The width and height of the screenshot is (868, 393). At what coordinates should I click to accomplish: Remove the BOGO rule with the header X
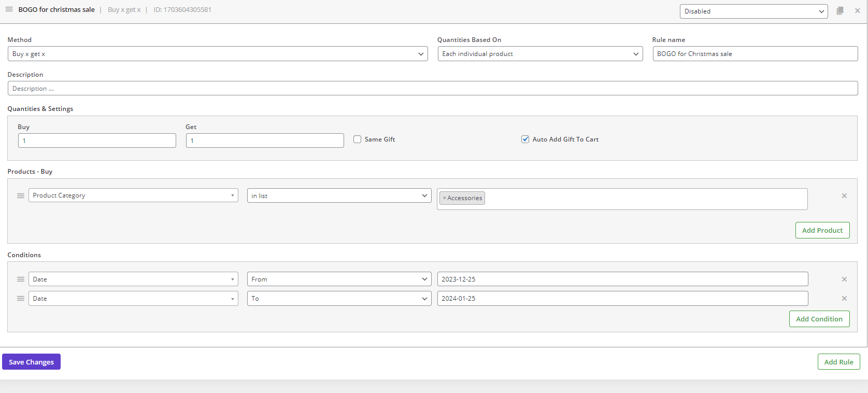point(858,10)
